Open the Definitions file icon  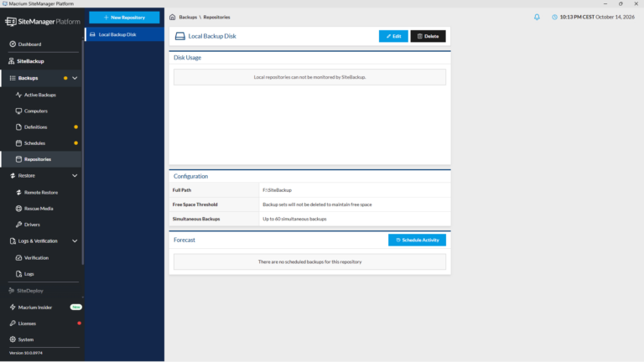tap(18, 127)
